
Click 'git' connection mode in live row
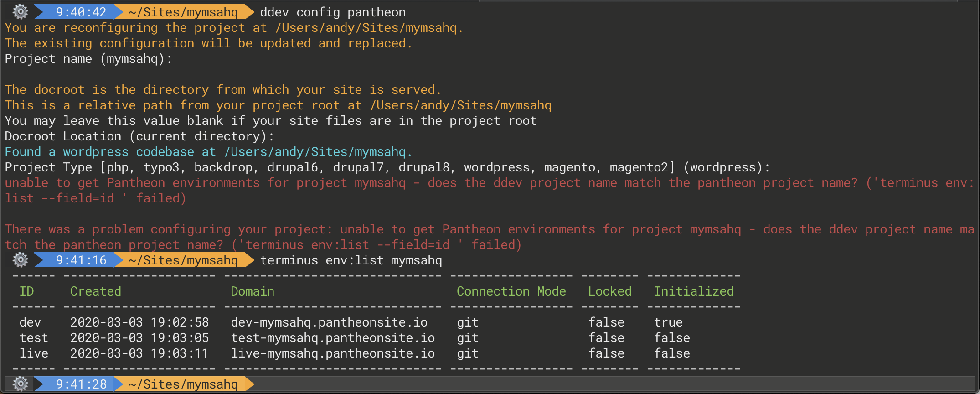coord(468,353)
